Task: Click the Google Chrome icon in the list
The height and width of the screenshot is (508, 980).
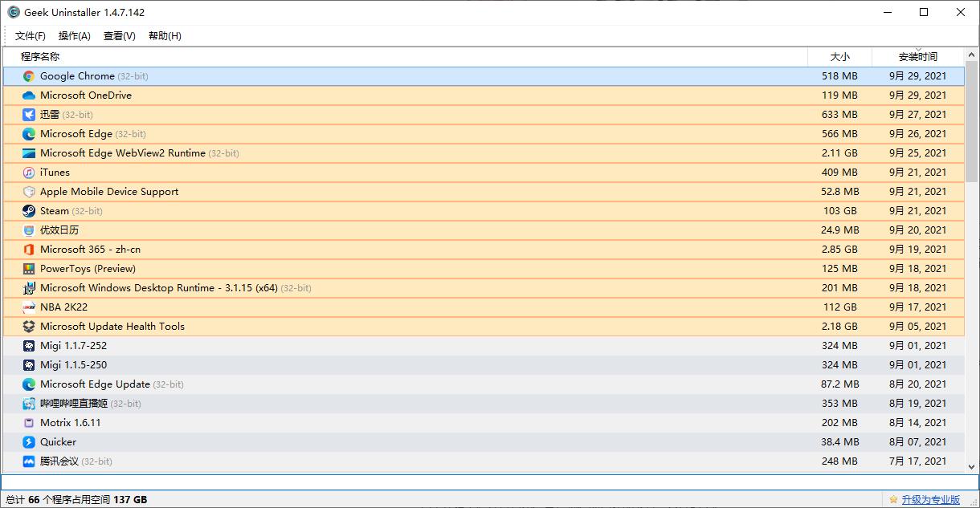Action: pos(29,76)
